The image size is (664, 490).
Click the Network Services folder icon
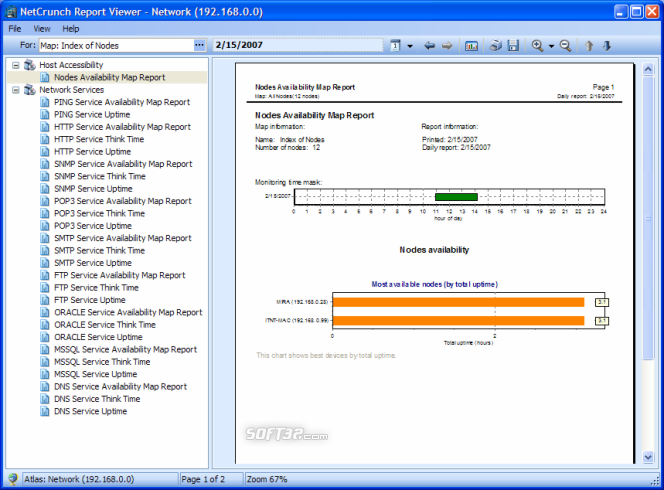click(x=30, y=90)
